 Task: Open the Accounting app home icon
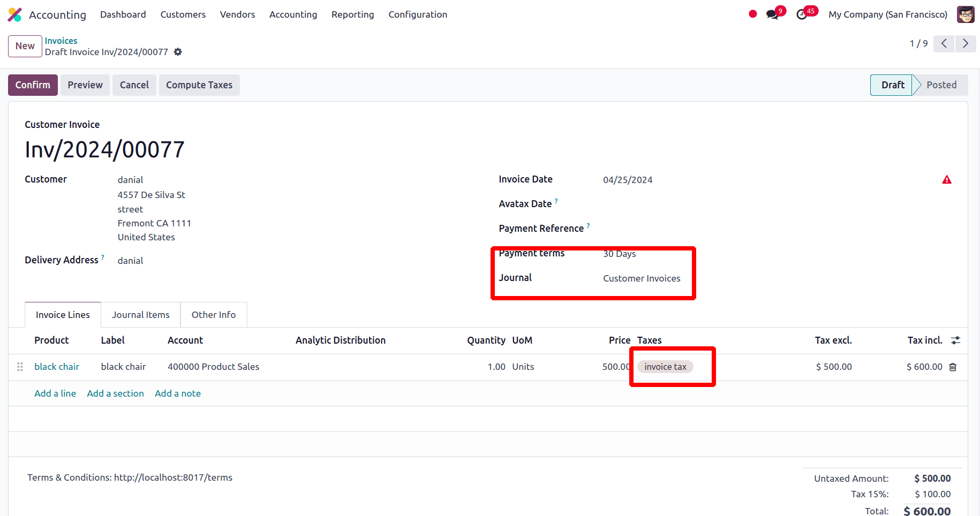15,14
